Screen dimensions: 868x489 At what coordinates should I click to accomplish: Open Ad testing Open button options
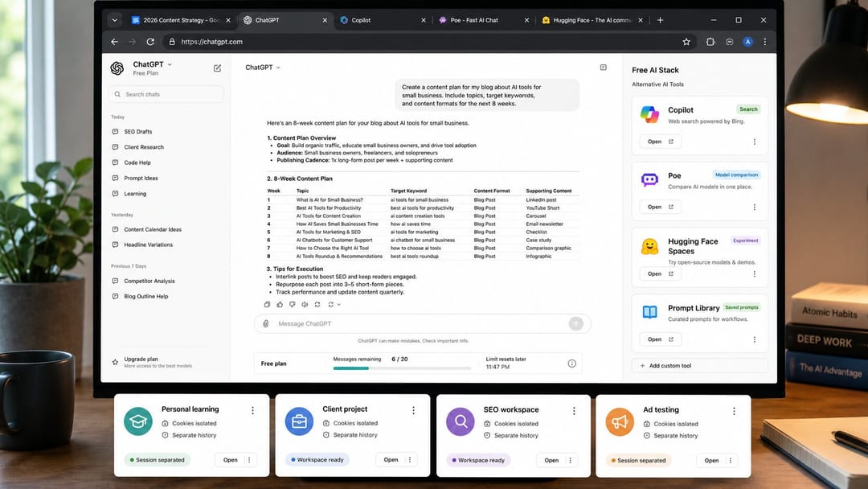730,460
